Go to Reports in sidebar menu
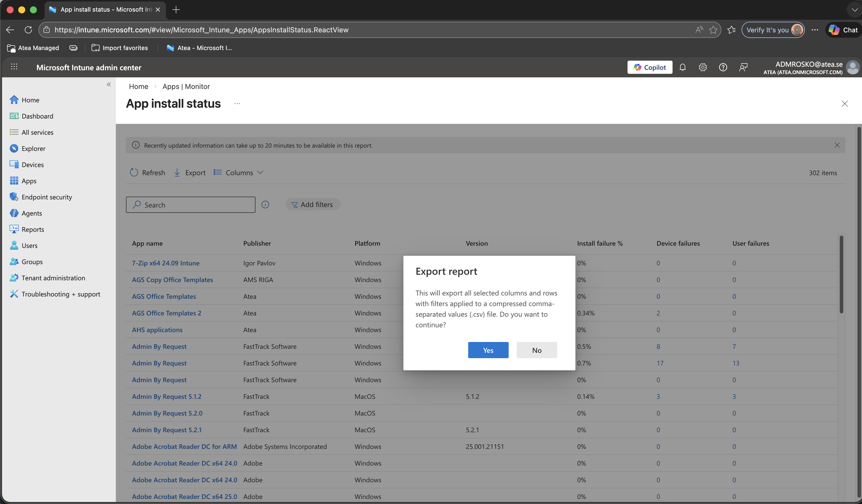Screen dimensions: 862x504 point(32,229)
